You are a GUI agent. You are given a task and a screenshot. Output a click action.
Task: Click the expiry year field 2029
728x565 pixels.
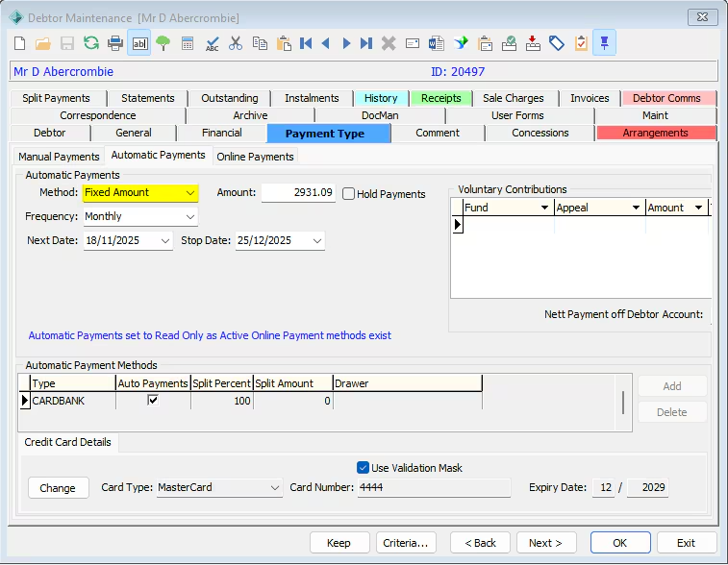(x=648, y=487)
